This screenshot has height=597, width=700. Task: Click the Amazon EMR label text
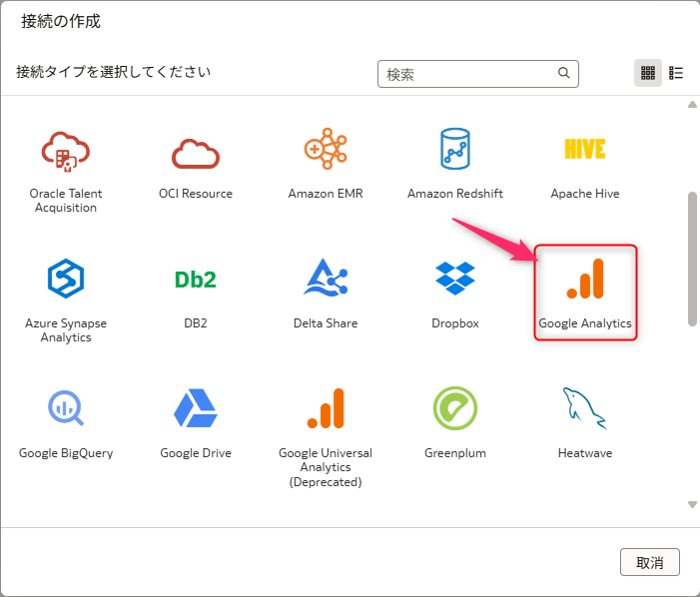tap(326, 194)
